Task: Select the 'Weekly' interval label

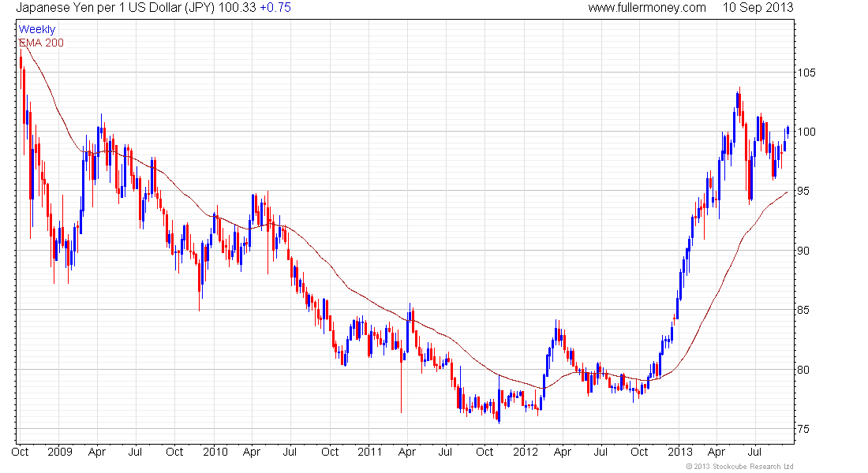Action: (37, 29)
